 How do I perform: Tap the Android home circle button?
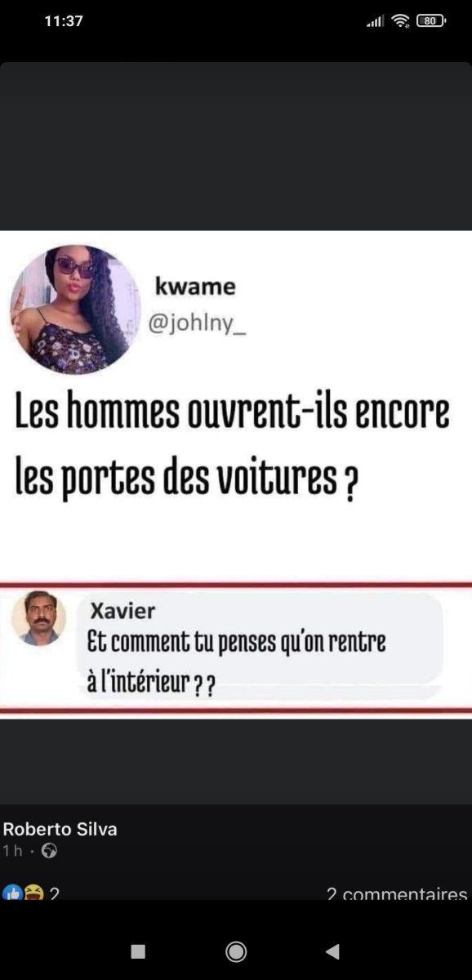pos(236,951)
